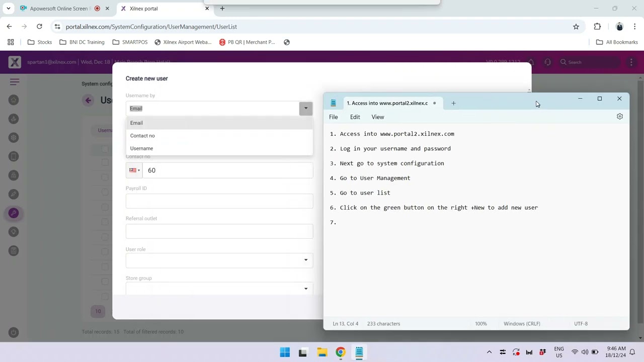Image resolution: width=644 pixels, height=362 pixels.
Task: Open the All Bookmarks folder
Action: tap(617, 42)
